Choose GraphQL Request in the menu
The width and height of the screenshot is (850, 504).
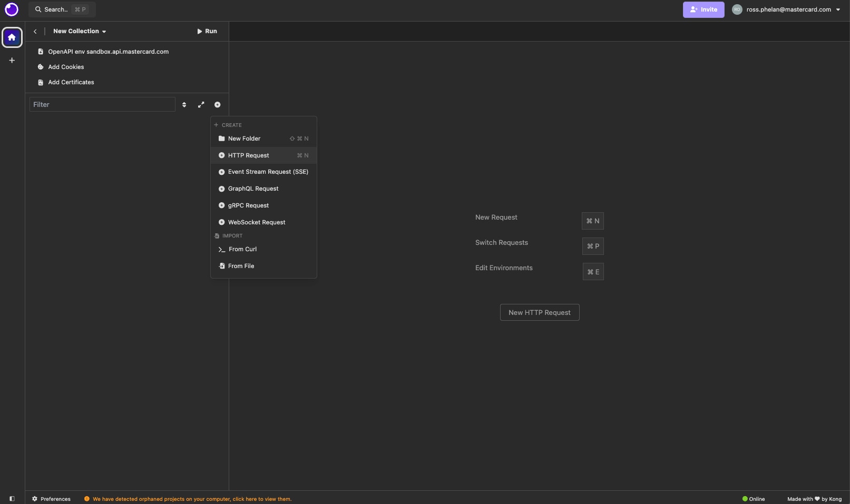253,189
